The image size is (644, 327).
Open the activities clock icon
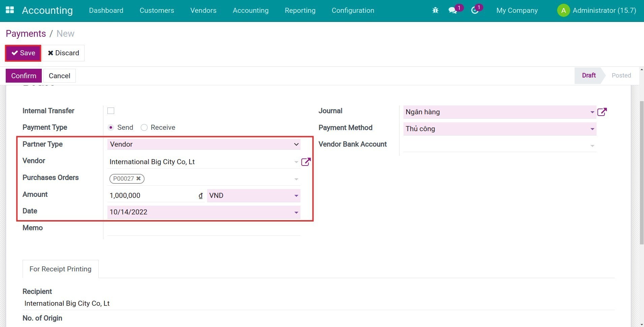point(474,10)
